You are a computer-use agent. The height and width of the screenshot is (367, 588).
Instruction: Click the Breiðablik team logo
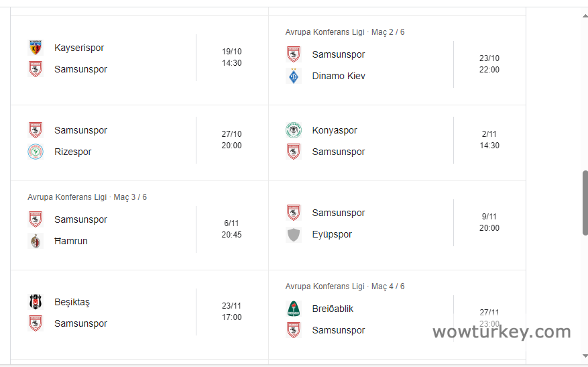pos(293,309)
